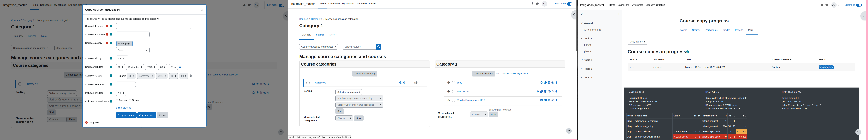The width and height of the screenshot is (868, 140).
Task: Open notifications bell on Course copy progress page
Action: [822, 5]
